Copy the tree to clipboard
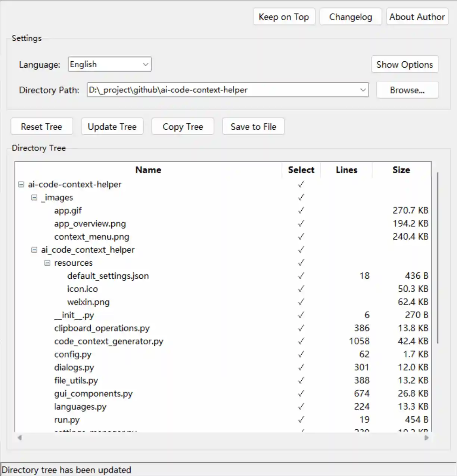Viewport: 457px width, 476px height. point(183,127)
